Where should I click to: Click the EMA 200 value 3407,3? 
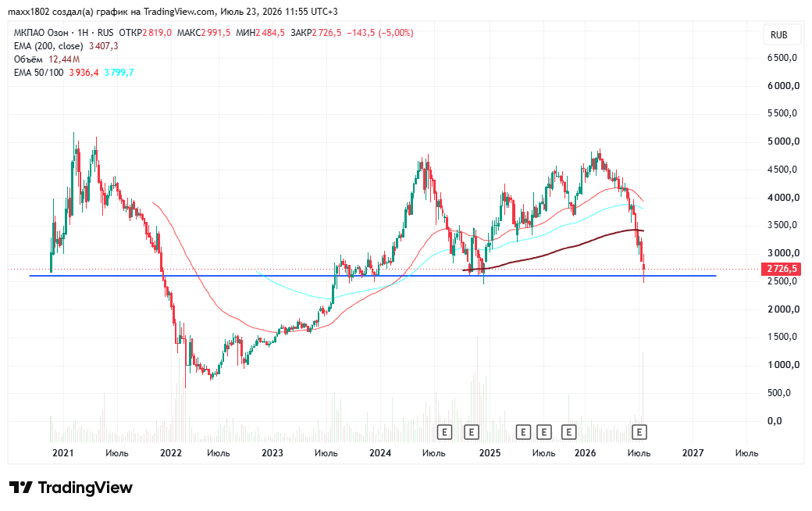(x=104, y=46)
